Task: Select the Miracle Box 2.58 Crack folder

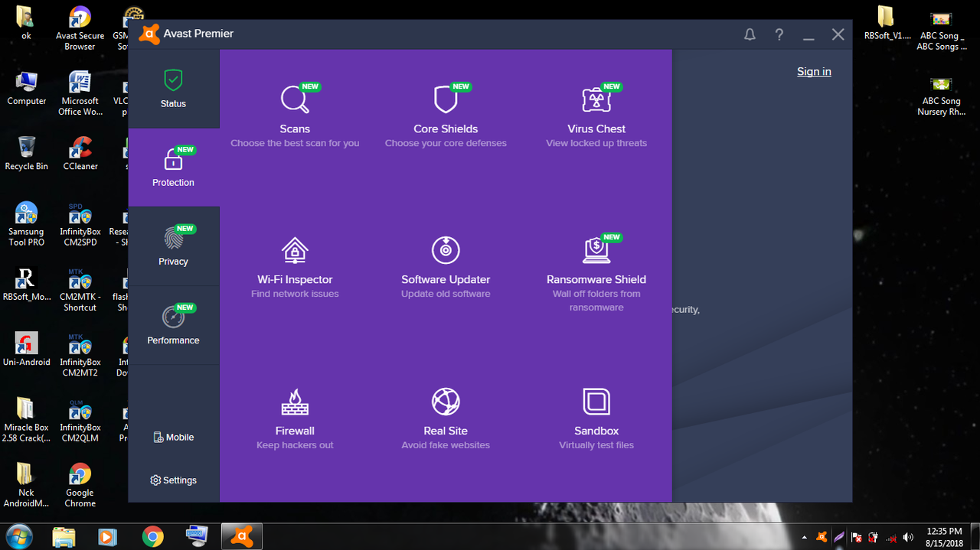Action: [26, 419]
